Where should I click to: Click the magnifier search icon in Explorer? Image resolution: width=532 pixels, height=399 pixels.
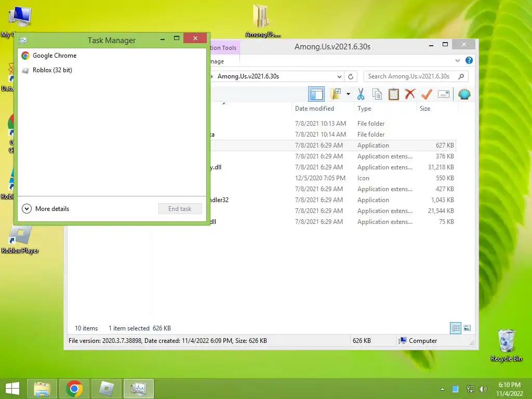461,76
